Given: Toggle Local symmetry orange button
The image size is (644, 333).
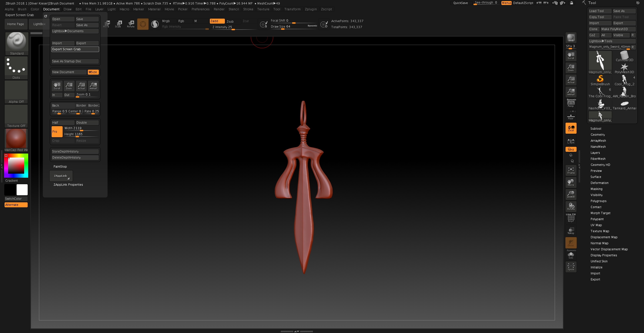Looking at the screenshot, I should (571, 128).
